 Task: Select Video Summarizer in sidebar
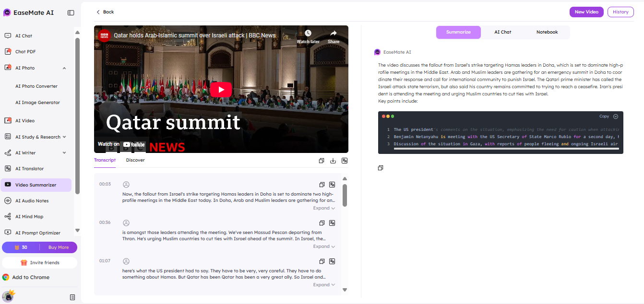point(36,185)
